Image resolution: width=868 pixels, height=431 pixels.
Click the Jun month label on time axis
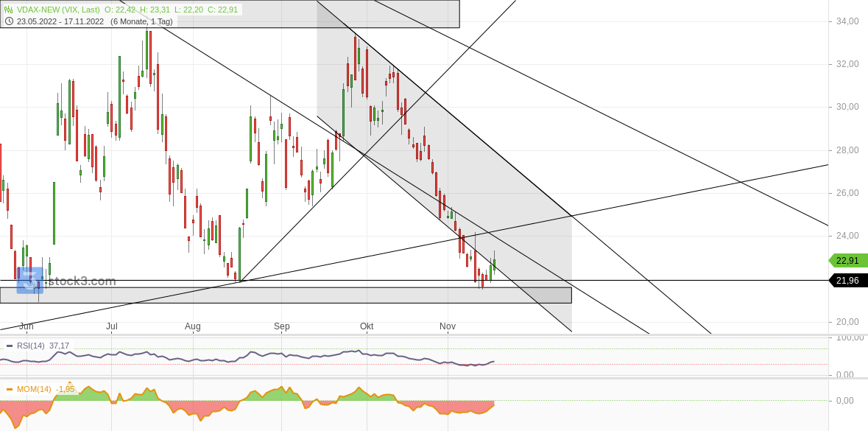coord(26,326)
